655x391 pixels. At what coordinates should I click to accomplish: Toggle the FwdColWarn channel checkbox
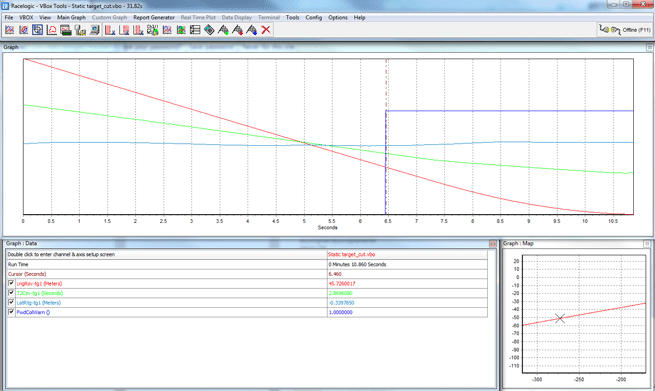tap(11, 312)
